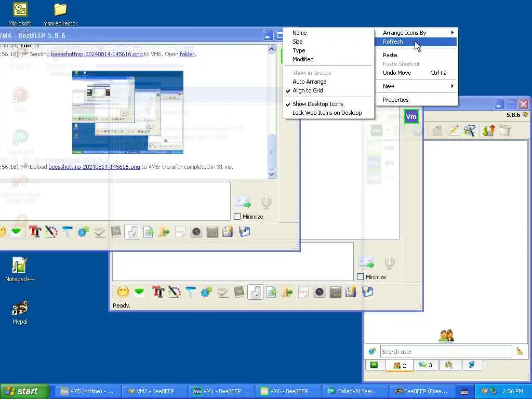This screenshot has width=532, height=399.
Task: Click the dark speaker icon in front chat toolbar
Action: (x=320, y=292)
